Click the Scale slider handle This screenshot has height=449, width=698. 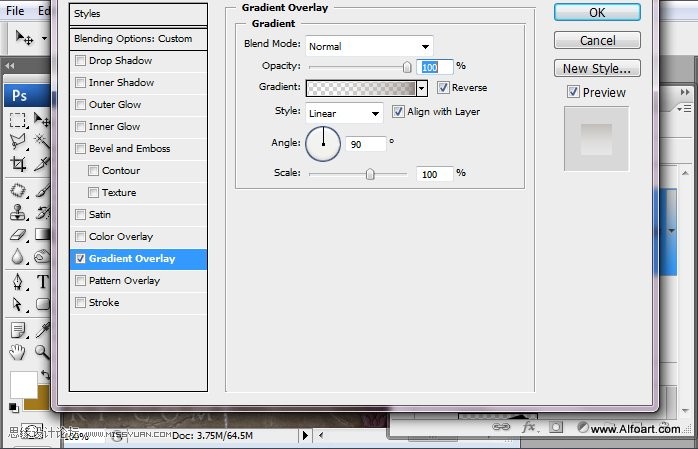click(370, 174)
